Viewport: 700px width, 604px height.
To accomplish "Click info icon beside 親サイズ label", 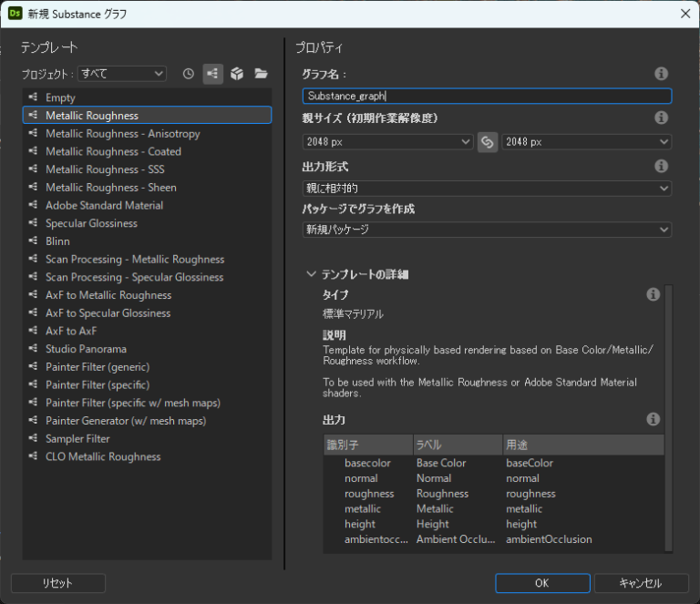I will 662,118.
